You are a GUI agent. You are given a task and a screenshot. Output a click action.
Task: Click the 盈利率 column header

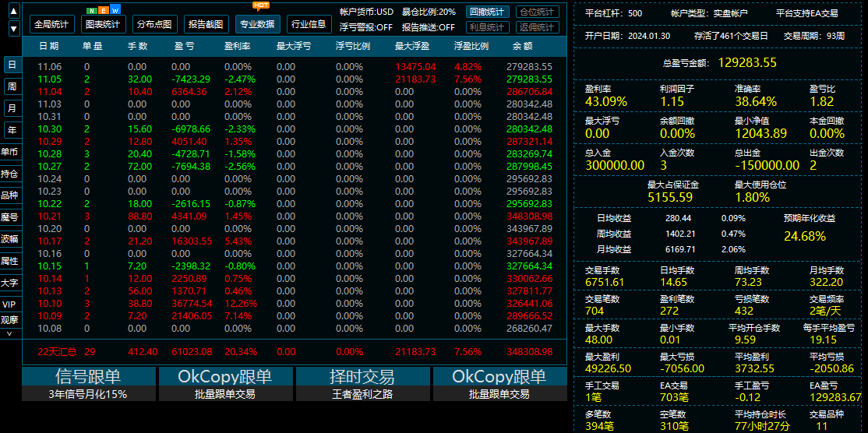[238, 47]
